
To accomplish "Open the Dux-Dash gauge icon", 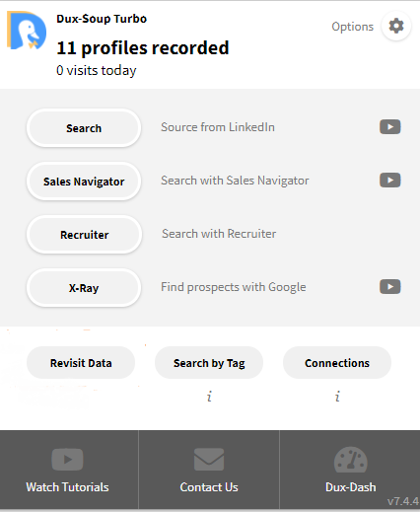I will (351, 459).
